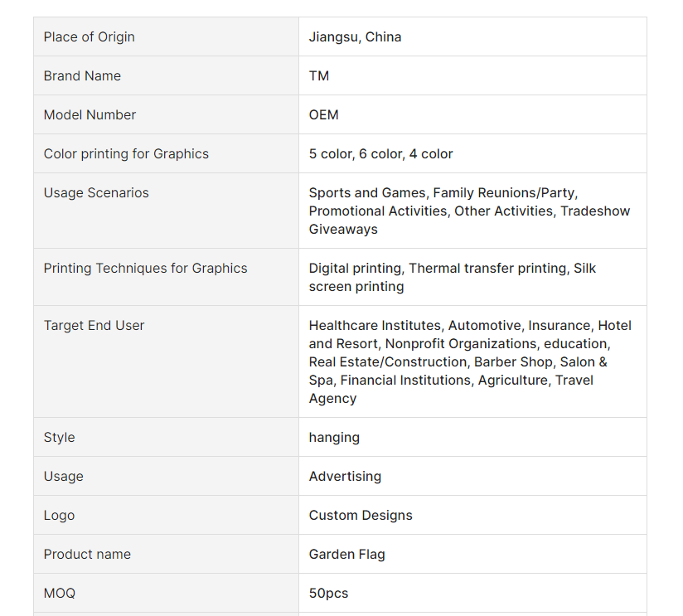Click Color printing for Graphics label
This screenshot has width=683, height=616.
(126, 153)
